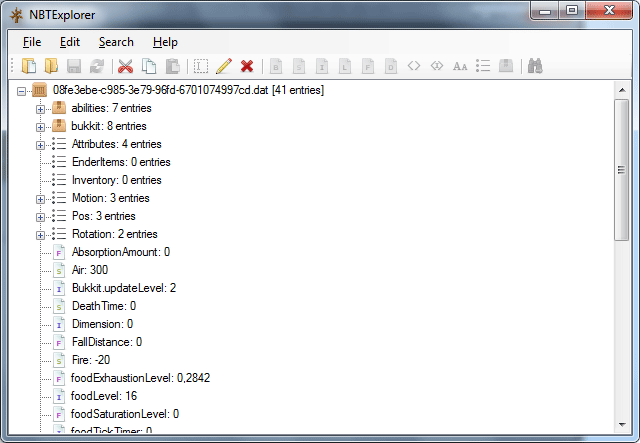Add a Float tag with the F toolbar icon
Image resolution: width=640 pixels, height=443 pixels.
(x=368, y=66)
